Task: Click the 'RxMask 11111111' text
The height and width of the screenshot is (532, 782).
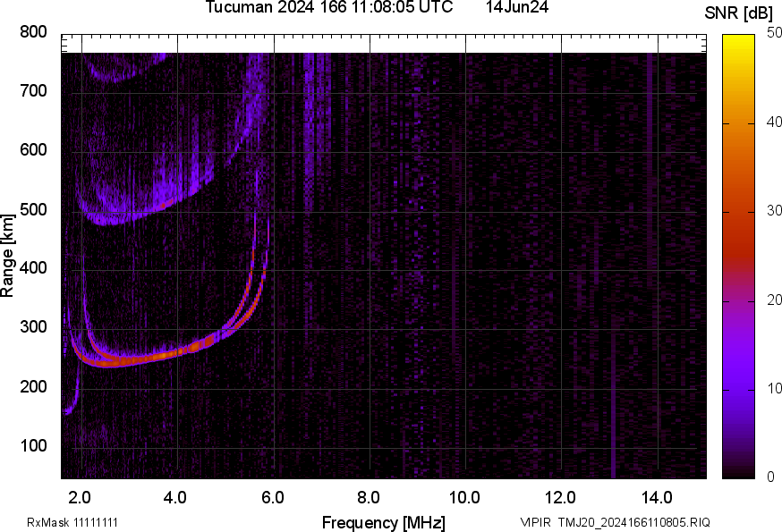Action: 72,523
